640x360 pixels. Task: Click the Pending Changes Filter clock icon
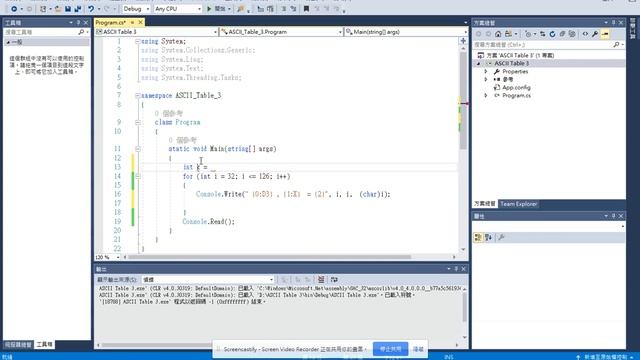coord(529,34)
